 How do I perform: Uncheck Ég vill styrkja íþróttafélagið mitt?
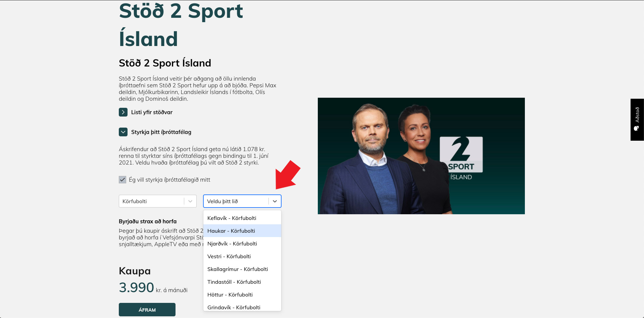(x=122, y=180)
